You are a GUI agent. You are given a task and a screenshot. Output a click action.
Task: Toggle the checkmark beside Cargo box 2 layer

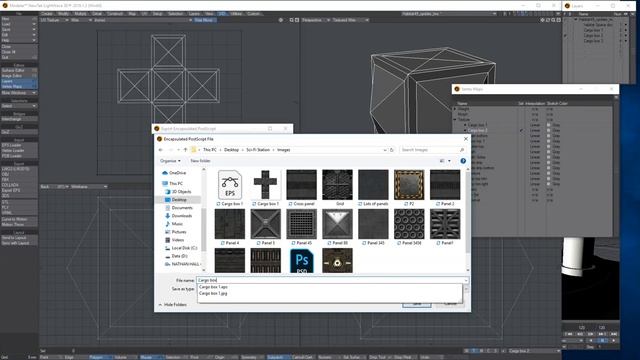click(x=565, y=36)
